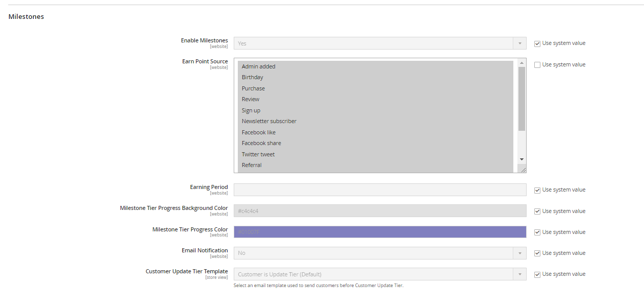Image resolution: width=644 pixels, height=307 pixels.
Task: Uncheck Use system value for Customer Update Tier Template
Action: pyautogui.click(x=537, y=274)
